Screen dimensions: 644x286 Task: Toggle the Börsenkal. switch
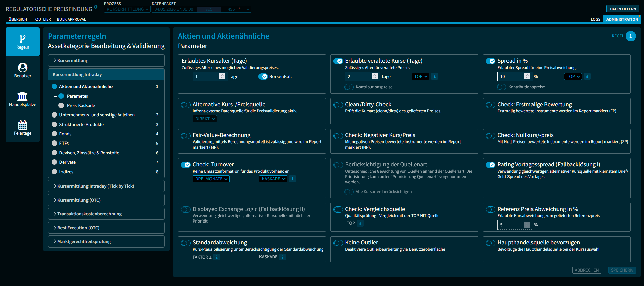coord(263,77)
